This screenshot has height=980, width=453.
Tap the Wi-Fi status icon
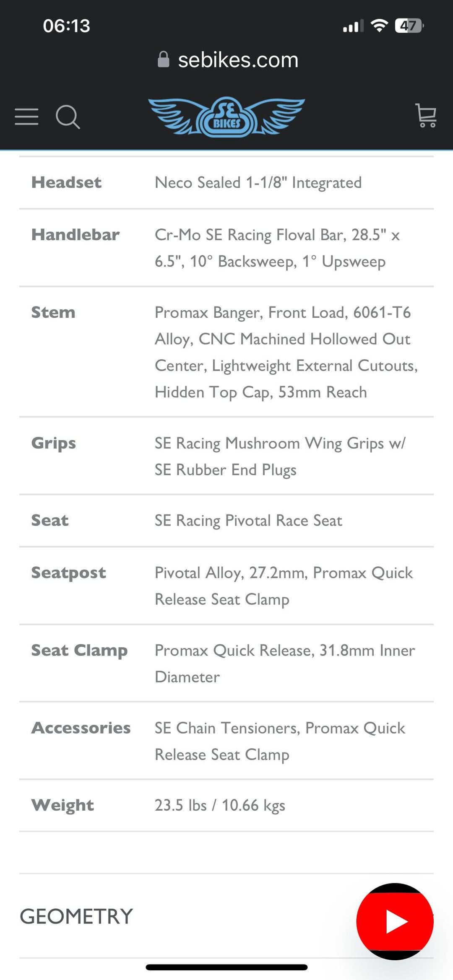(379, 26)
